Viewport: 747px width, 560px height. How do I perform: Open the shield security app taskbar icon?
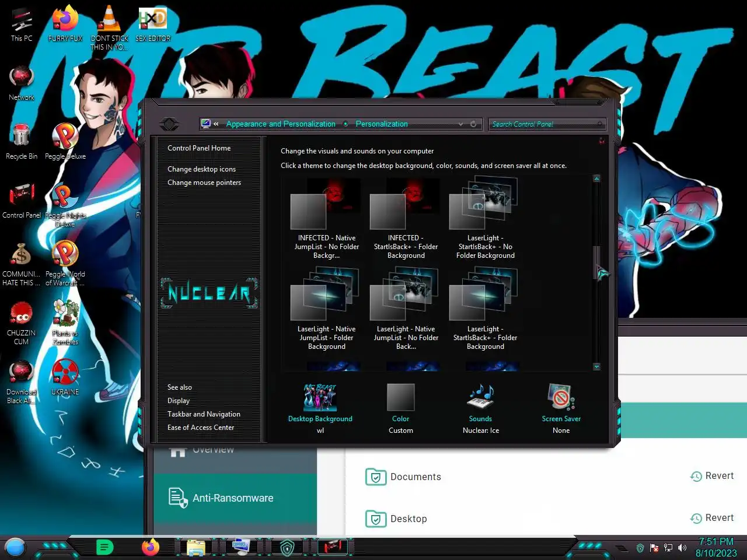287,548
